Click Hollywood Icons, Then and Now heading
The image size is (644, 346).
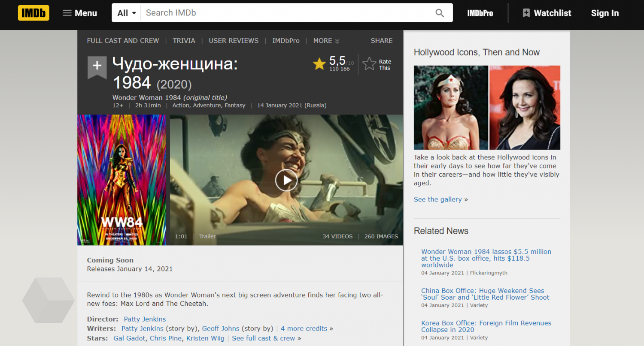pyautogui.click(x=477, y=52)
